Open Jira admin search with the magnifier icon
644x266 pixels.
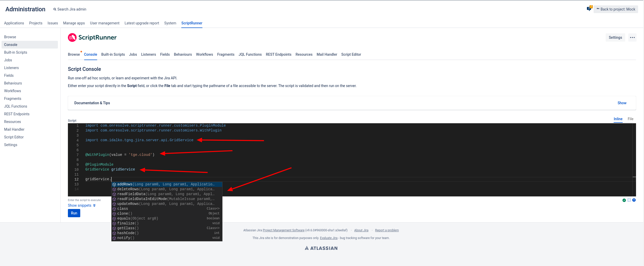(55, 9)
